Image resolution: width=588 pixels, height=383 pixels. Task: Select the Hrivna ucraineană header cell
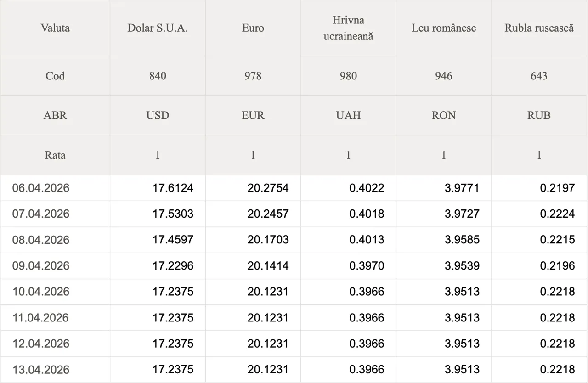pyautogui.click(x=348, y=28)
